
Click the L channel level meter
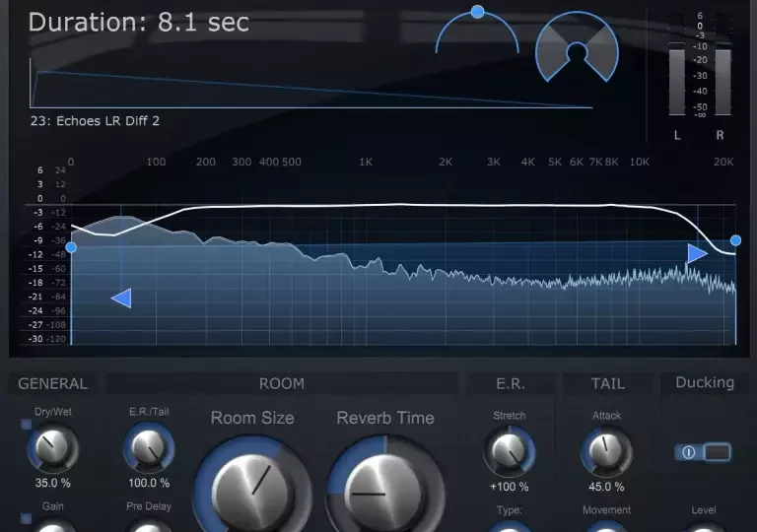[x=677, y=80]
